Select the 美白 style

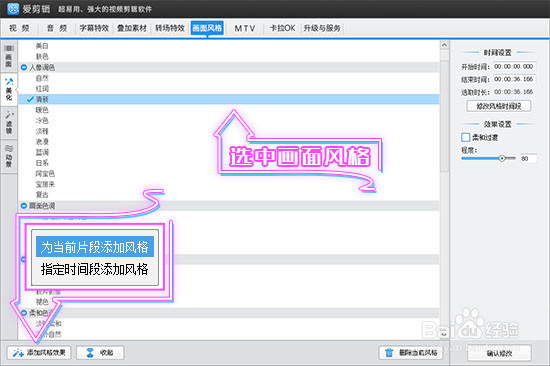coord(42,46)
